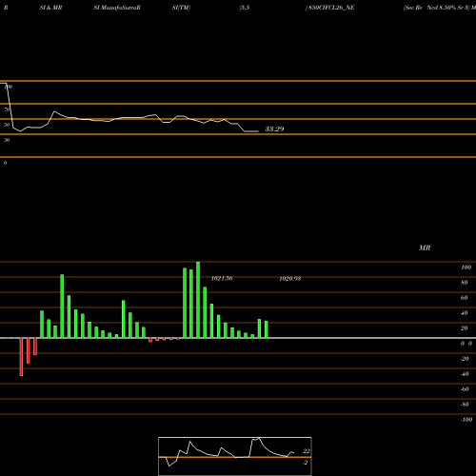Click the SI(TM) header text
This screenshot has width=476, height=476.
pos(181,8)
